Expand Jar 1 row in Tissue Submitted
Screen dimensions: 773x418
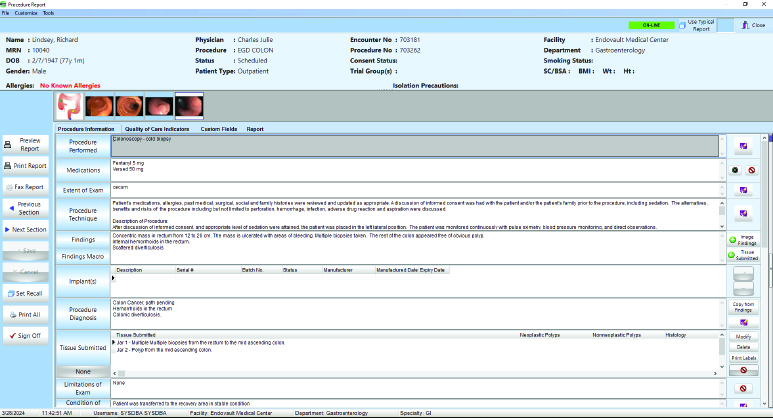[113, 342]
